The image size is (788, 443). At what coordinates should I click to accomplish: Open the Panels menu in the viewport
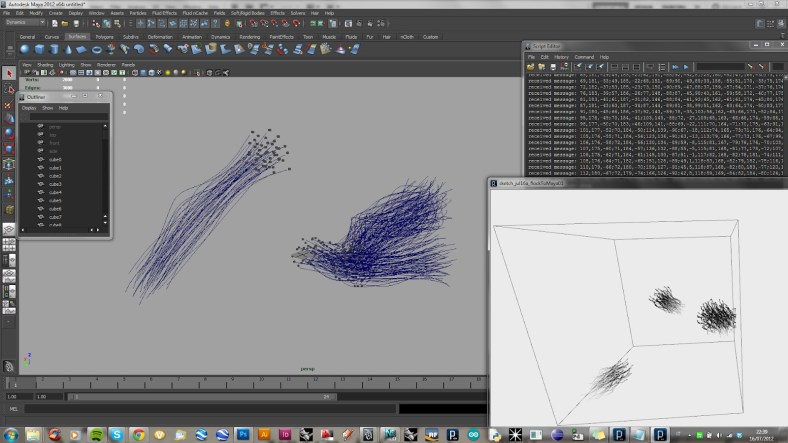(129, 64)
